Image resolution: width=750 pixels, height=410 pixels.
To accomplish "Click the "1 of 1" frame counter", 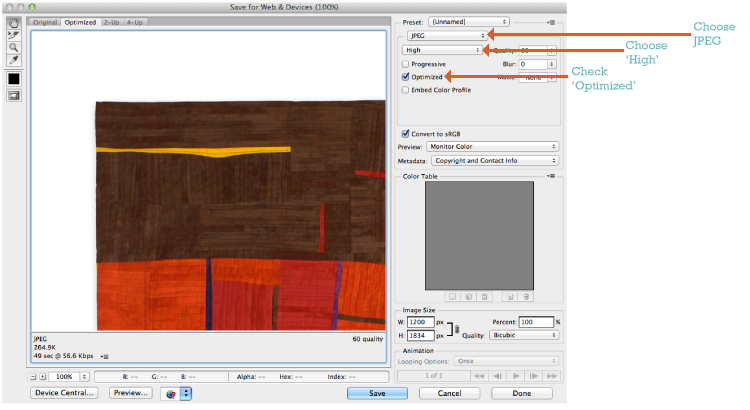I will coord(434,376).
